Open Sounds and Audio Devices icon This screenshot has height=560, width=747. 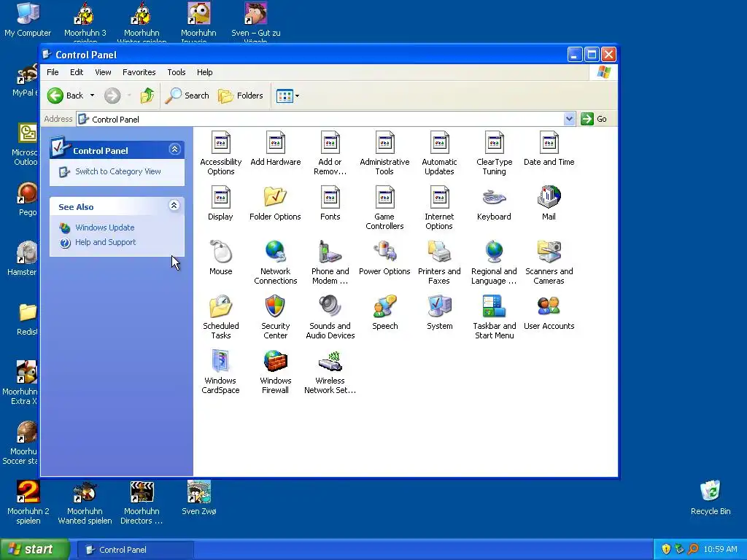(330, 307)
